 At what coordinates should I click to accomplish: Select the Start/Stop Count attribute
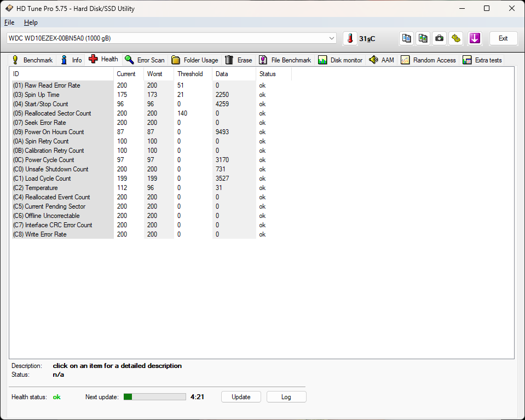click(x=151, y=104)
